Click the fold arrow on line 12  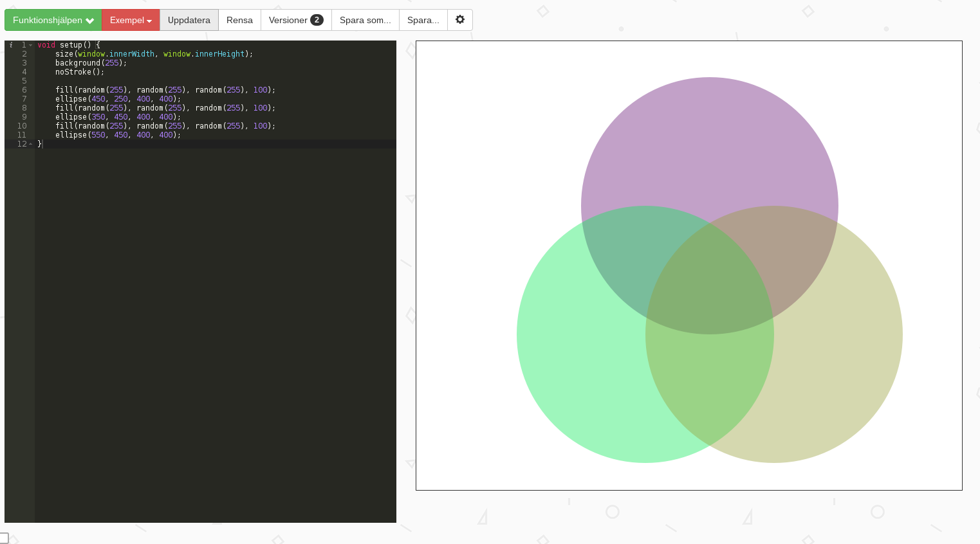click(30, 144)
